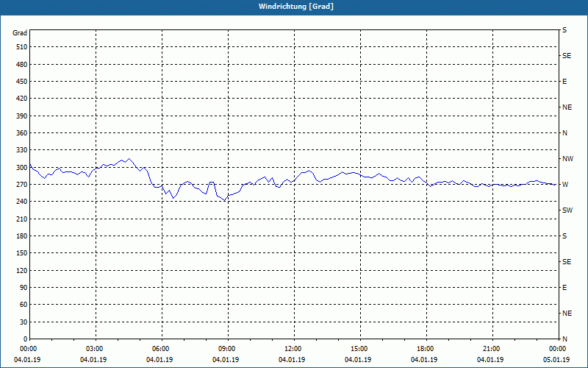Screen dimensions: 588x368
Task: Click the 12:00 time axis label
Action: [293, 348]
